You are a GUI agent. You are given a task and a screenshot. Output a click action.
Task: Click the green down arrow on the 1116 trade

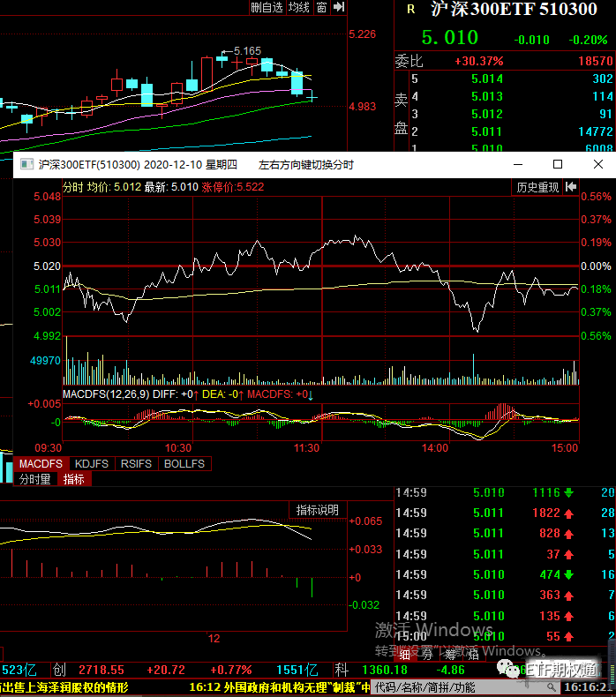[x=569, y=492]
